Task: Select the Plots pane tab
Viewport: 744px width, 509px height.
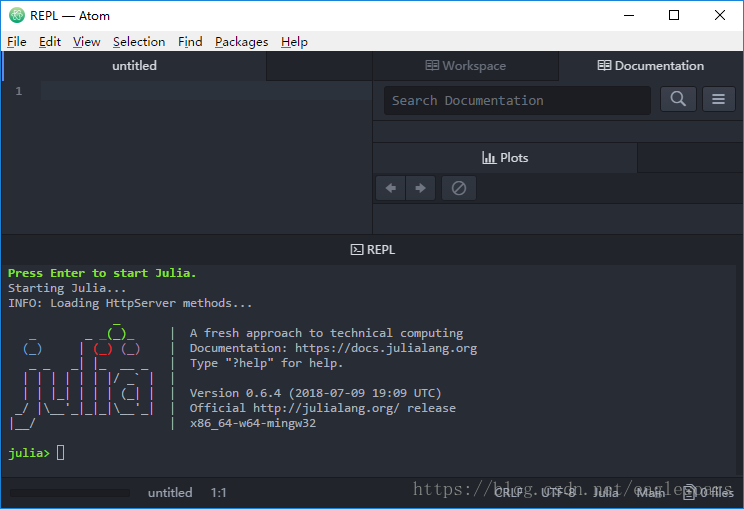Action: tap(505, 158)
